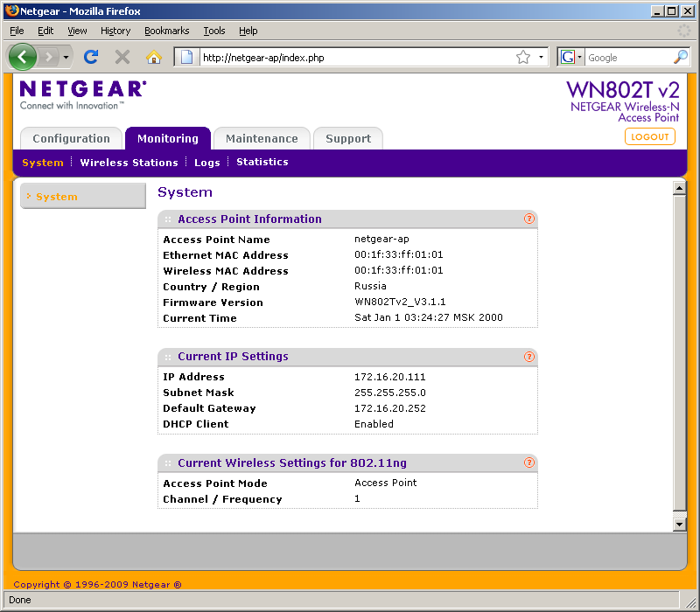
Task: Open the File menu
Action: click(17, 31)
